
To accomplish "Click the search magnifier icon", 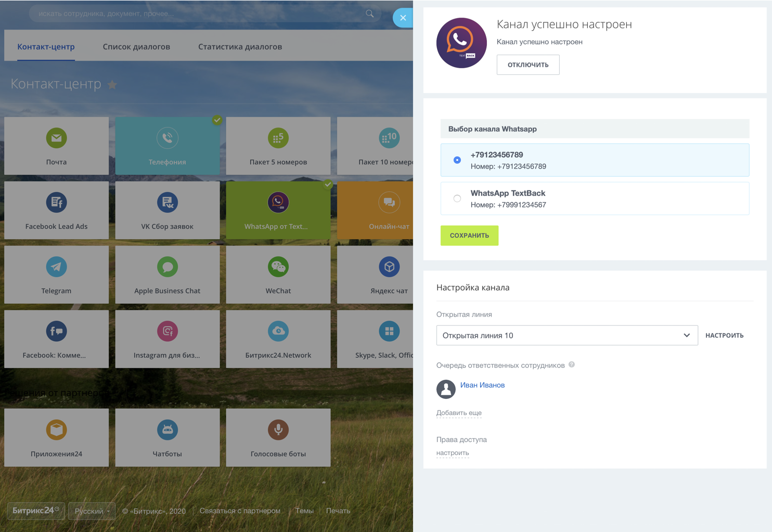I will point(370,14).
